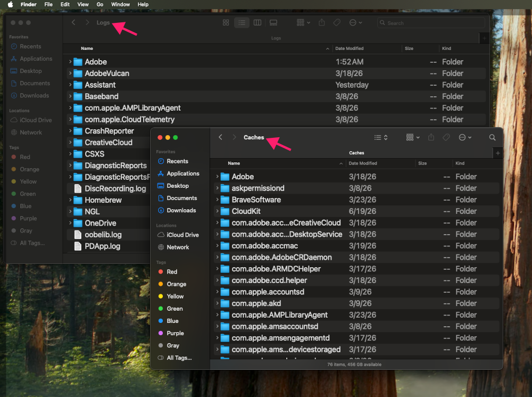Add new tab in Logs window
Screen dimensions: 532x397
point(484,38)
